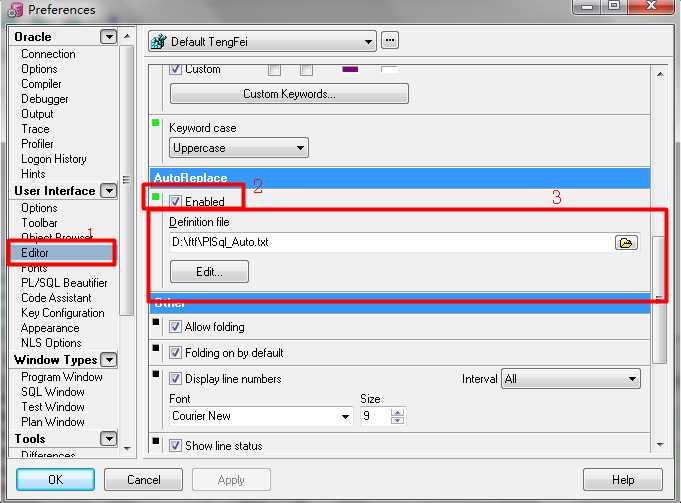Viewport: 681px width, 503px height.
Task: Select Editor under User Interface
Action: (x=61, y=252)
